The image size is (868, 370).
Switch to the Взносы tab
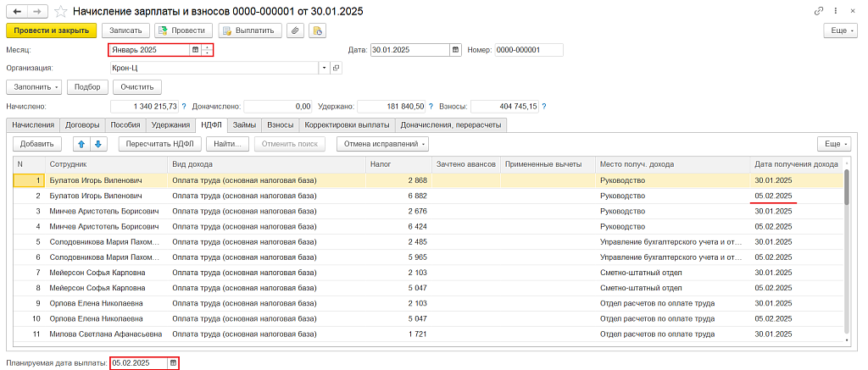280,125
